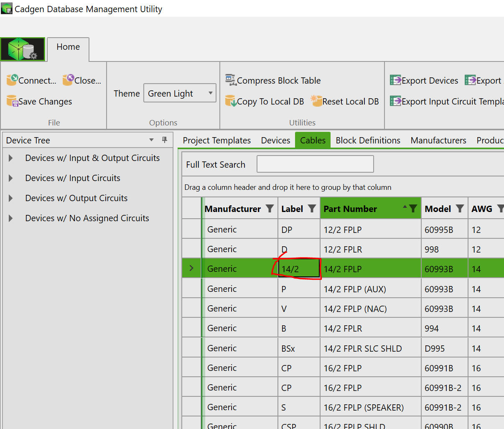Click Export Input Circuit Template text
The image size is (504, 429).
[x=453, y=102]
